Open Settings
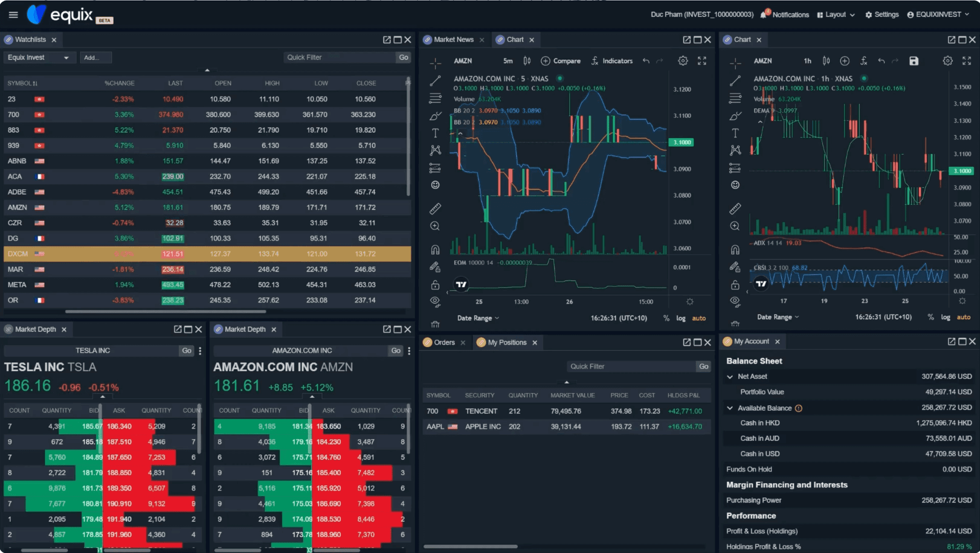 [882, 15]
